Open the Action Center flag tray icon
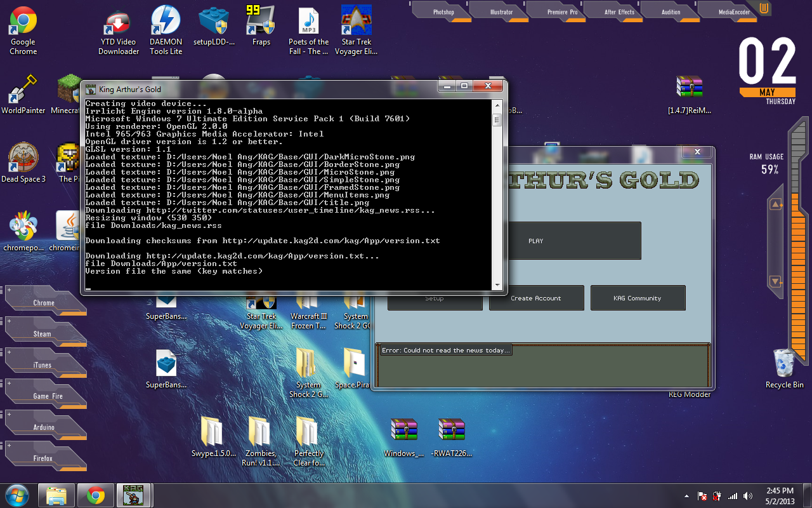The image size is (812, 508). tap(702, 496)
